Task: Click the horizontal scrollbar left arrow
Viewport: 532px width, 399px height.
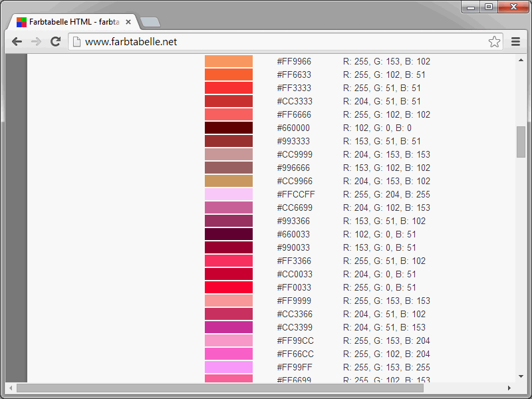Action: click(x=11, y=388)
